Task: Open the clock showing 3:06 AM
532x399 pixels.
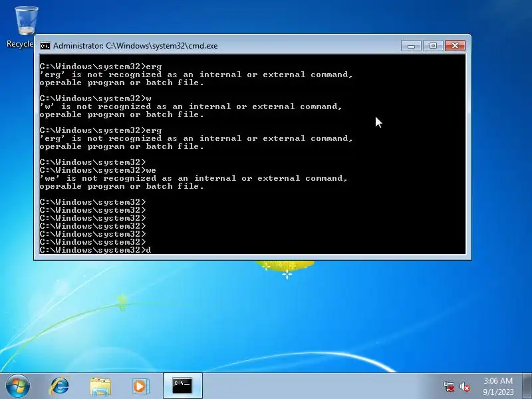Action: [498, 386]
